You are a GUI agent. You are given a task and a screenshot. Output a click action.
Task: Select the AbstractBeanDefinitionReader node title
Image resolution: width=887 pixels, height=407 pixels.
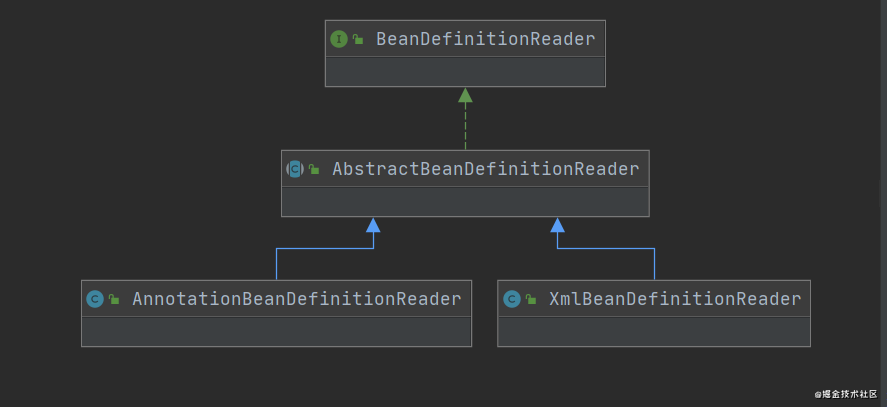(485, 169)
